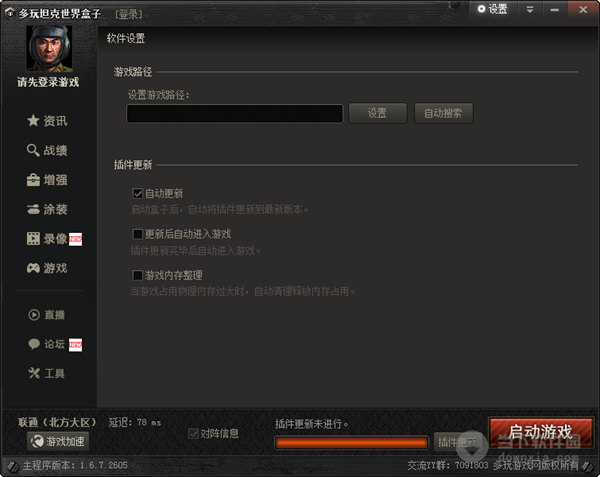Toggle the 对阵信息 checkbox

(x=193, y=433)
